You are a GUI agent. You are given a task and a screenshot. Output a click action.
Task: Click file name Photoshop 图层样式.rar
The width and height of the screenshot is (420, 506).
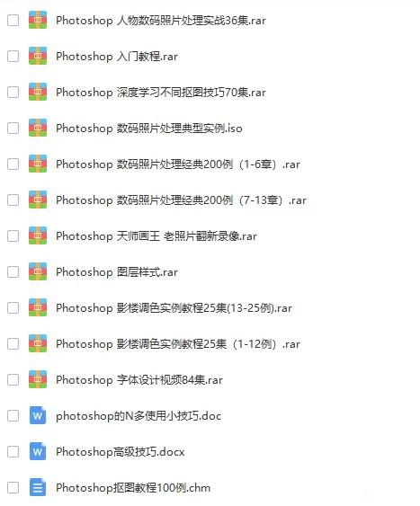[x=117, y=272]
